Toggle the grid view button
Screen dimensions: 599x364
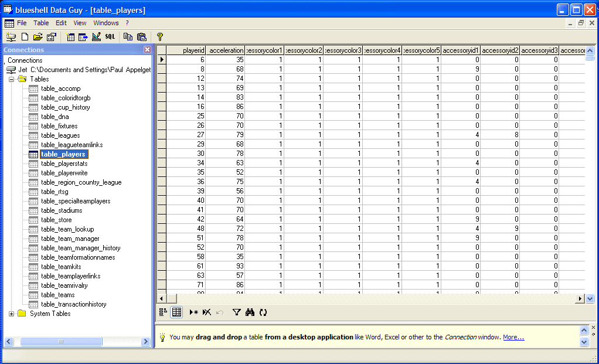176,312
